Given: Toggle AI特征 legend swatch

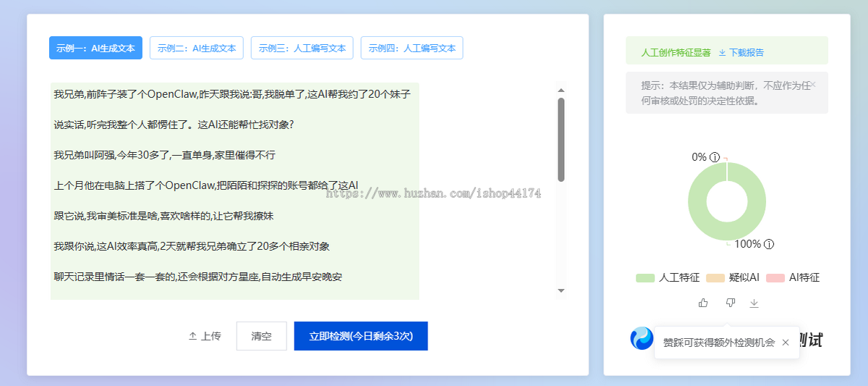Looking at the screenshot, I should pos(775,278).
